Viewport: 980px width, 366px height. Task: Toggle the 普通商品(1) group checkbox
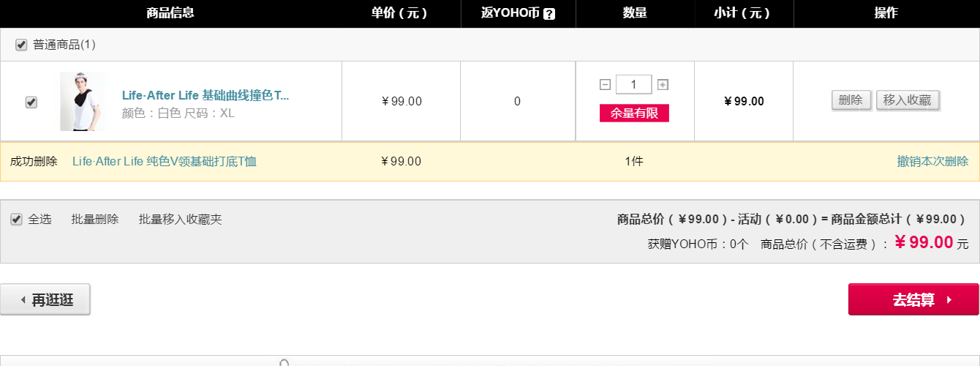coord(21,45)
